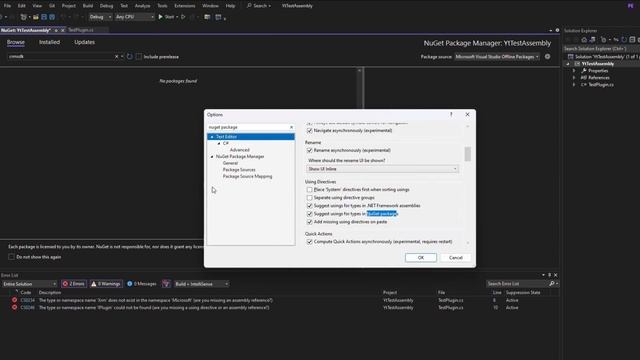The width and height of the screenshot is (640, 360).
Task: Click the Messages filter button showing 0 Messages
Action: (142, 284)
